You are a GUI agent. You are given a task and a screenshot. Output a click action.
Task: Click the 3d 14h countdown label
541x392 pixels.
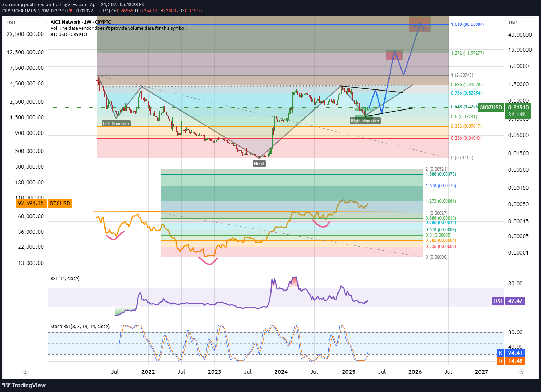(x=517, y=115)
